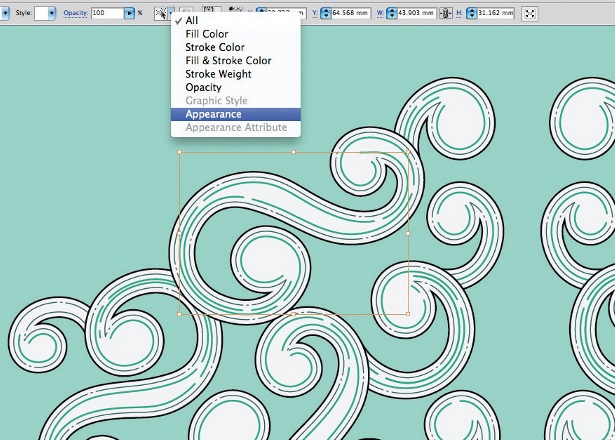Select the highlighted Appearance option
Viewport: 615px width, 440px height.
213,114
